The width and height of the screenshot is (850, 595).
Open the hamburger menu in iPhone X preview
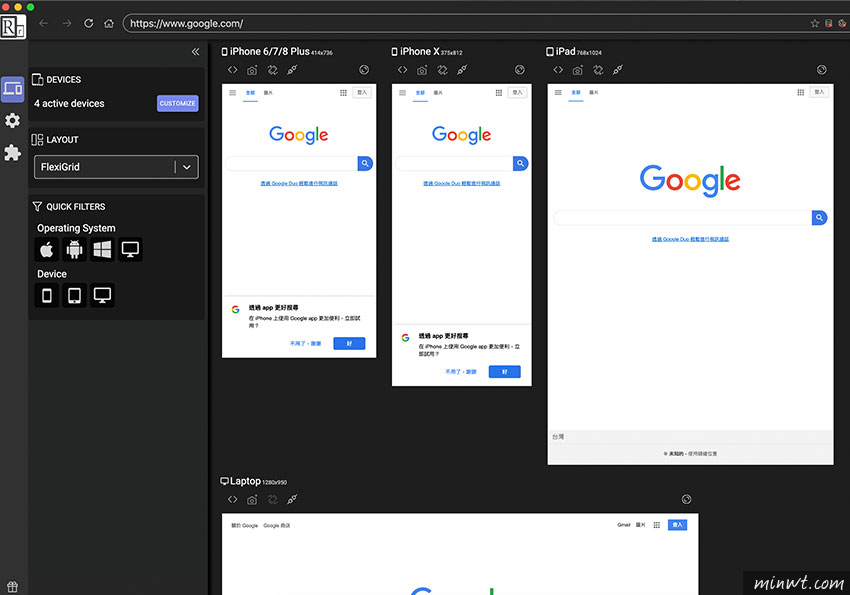click(402, 93)
